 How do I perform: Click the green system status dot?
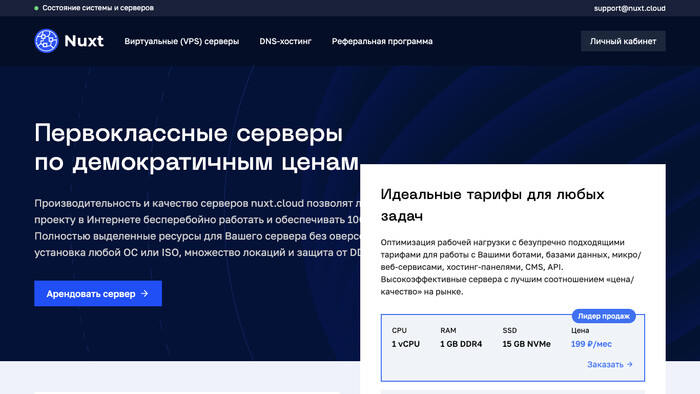[x=36, y=8]
